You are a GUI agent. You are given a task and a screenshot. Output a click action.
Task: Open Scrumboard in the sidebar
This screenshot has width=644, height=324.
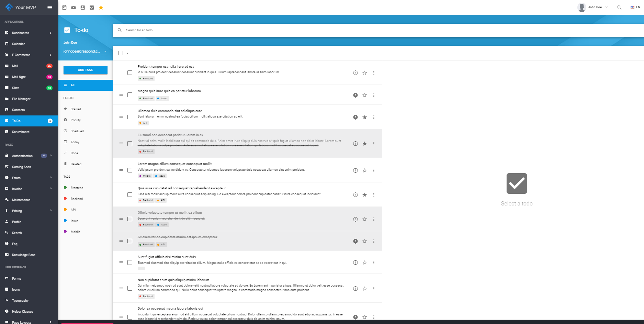coord(29,132)
